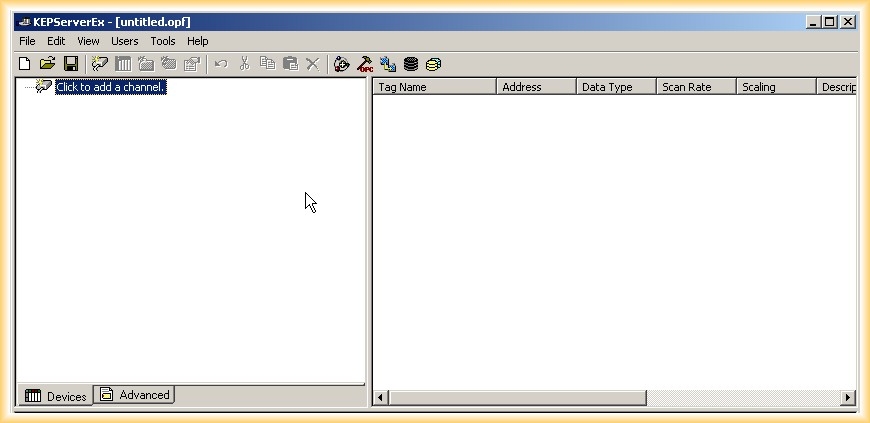Open the Tools menu
The image size is (870, 423).
(x=163, y=41)
